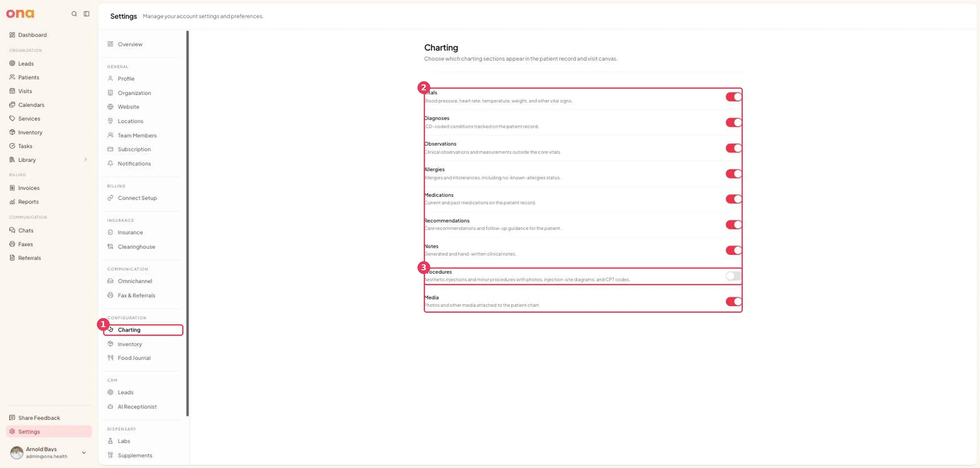Open Dashboard via its grid icon
The image size is (980, 468).
12,35
